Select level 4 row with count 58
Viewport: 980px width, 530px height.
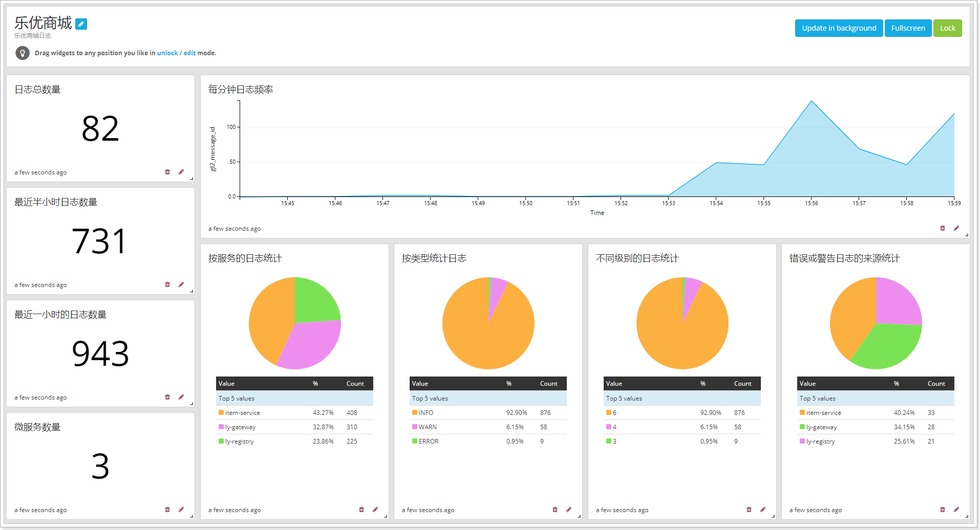682,427
